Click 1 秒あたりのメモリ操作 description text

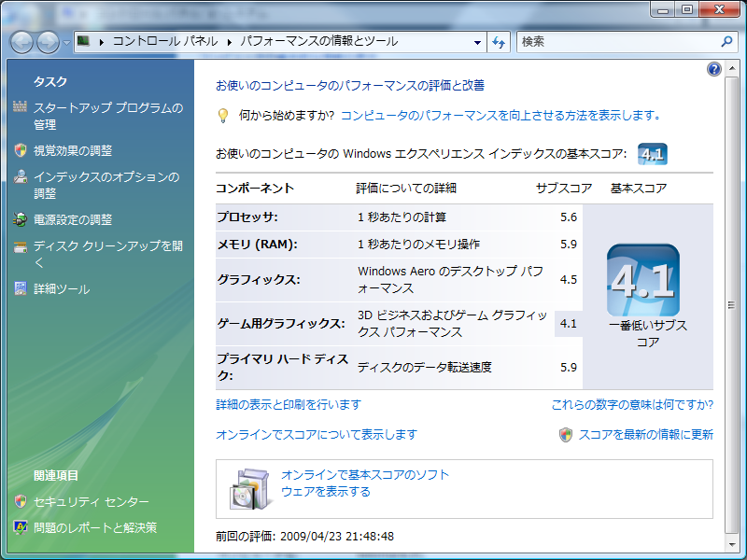pyautogui.click(x=418, y=245)
